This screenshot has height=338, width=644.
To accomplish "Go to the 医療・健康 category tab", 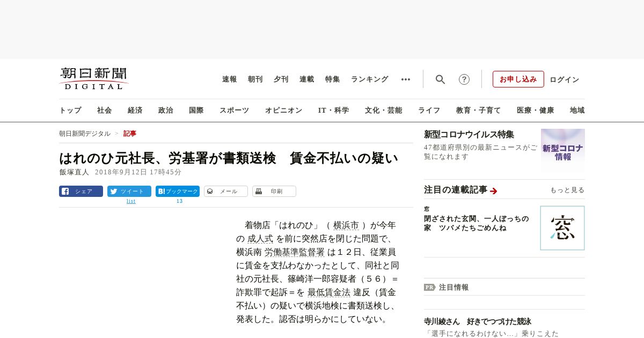I will pos(536,111).
